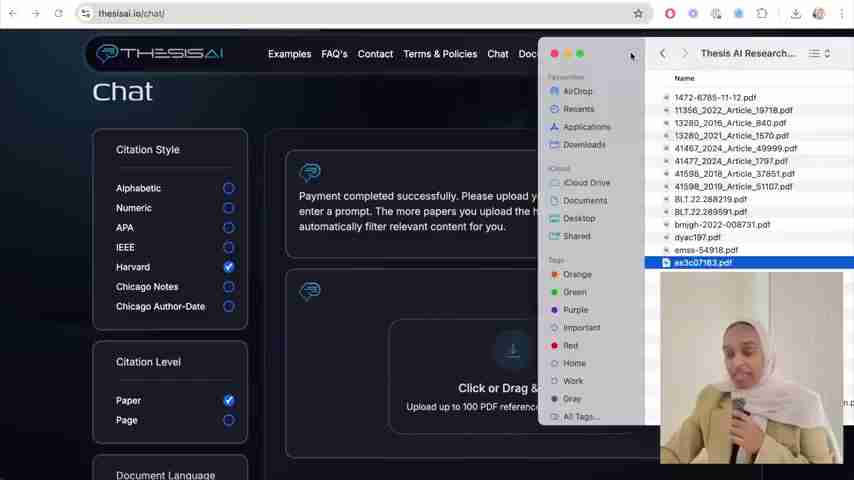
Task: Open Contact nav link
Action: (375, 54)
